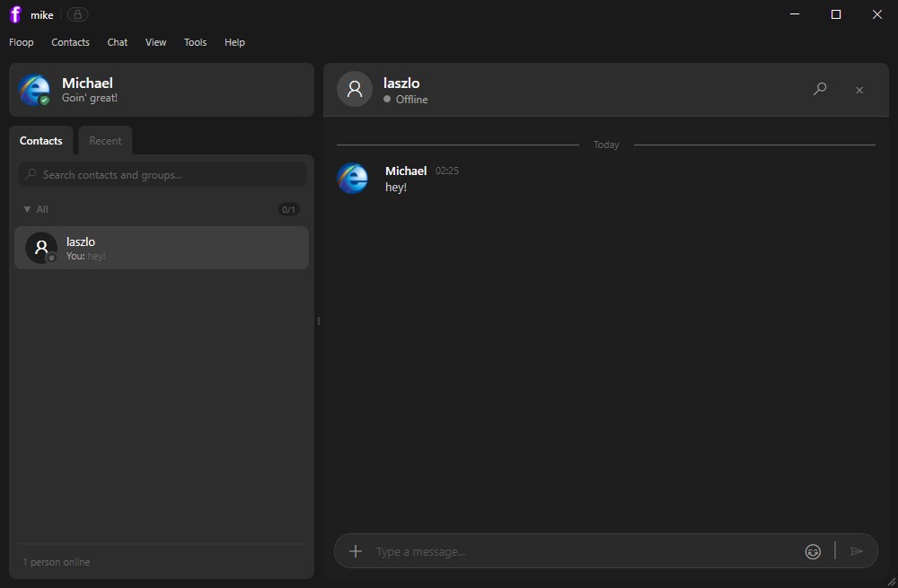Minimize the Floop window
The width and height of the screenshot is (898, 588).
click(x=795, y=14)
